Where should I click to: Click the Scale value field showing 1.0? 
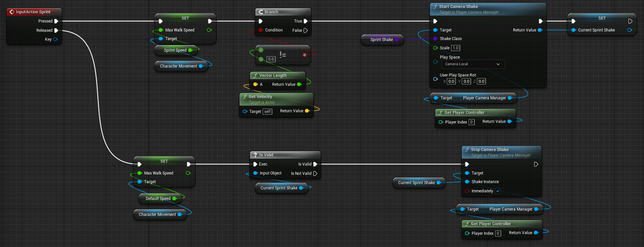click(x=455, y=48)
